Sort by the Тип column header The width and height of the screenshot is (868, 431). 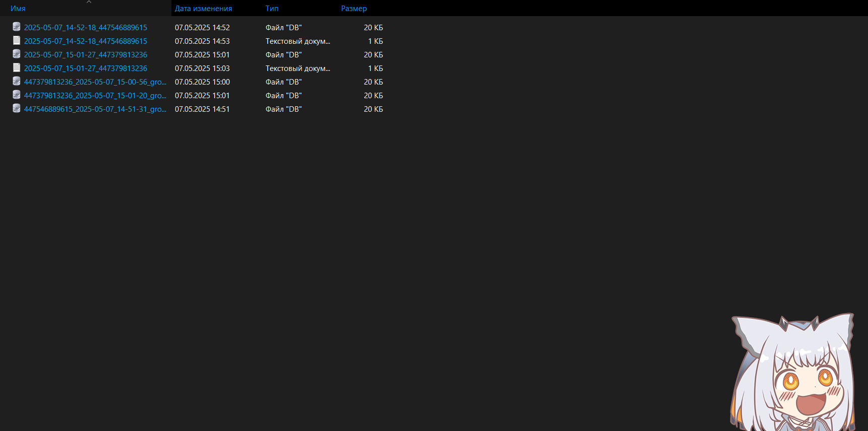[272, 9]
